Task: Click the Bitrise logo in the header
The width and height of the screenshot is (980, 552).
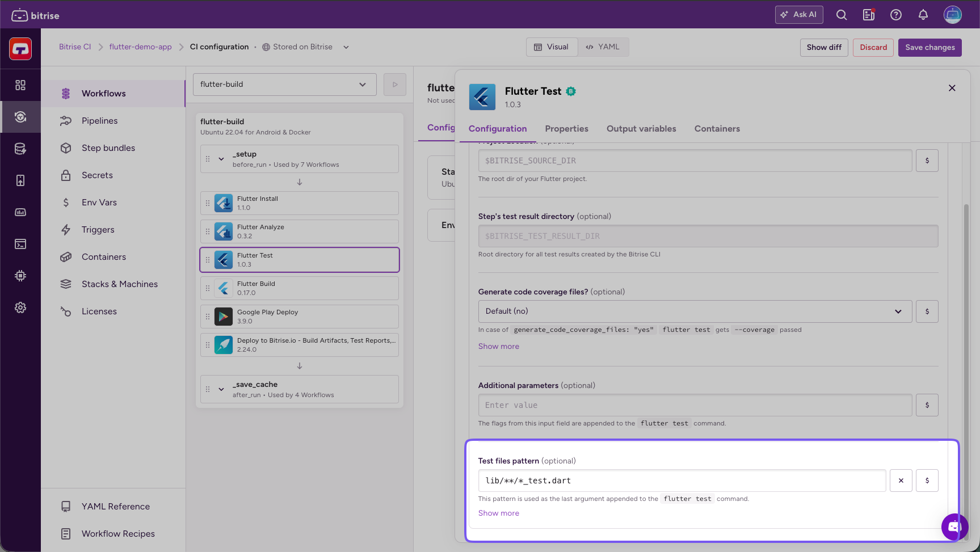Action: 35,15
